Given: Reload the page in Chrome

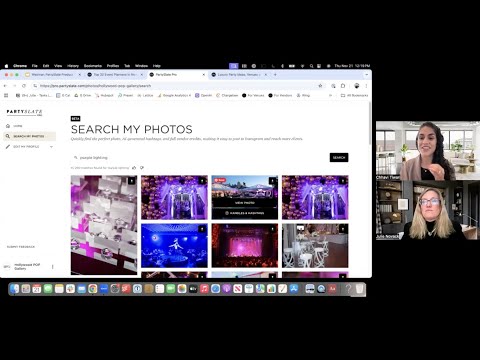Looking at the screenshot, I should coord(24,86).
